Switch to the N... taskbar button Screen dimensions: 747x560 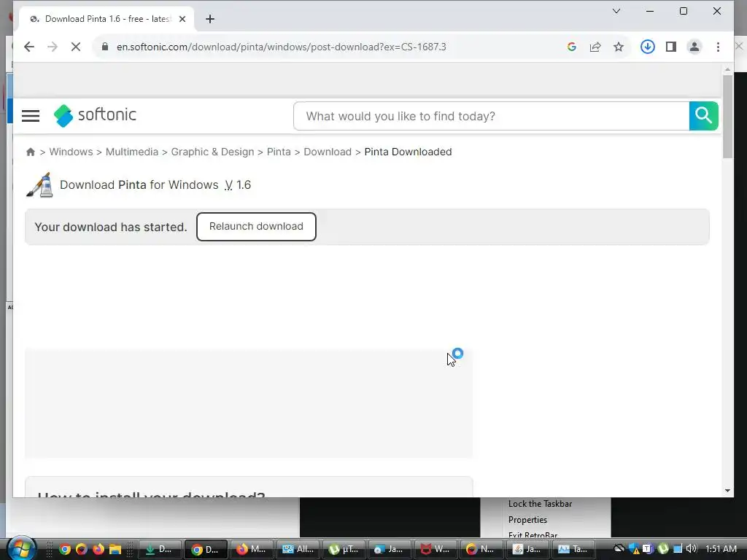tap(481, 549)
